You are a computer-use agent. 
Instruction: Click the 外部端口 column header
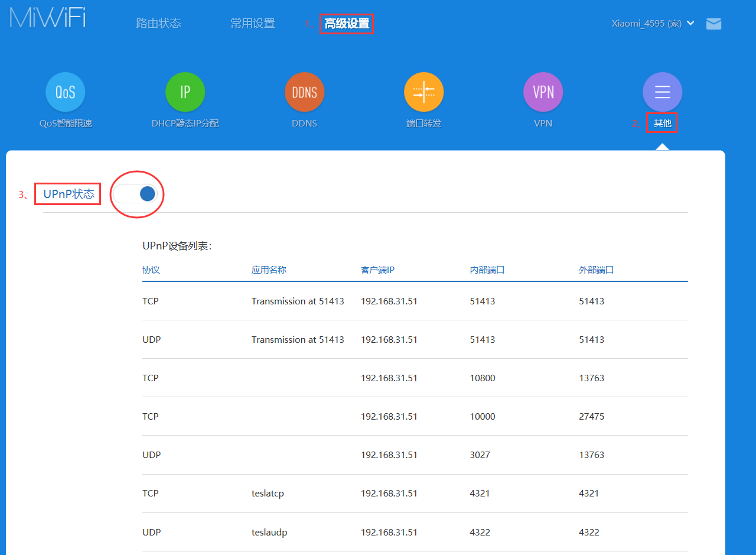(597, 269)
